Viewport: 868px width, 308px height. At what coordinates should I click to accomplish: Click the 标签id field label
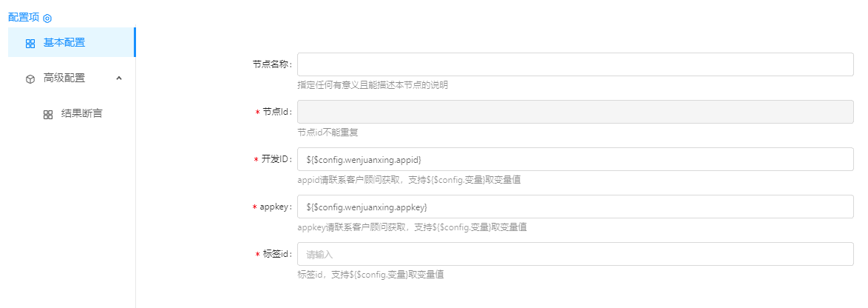277,254
